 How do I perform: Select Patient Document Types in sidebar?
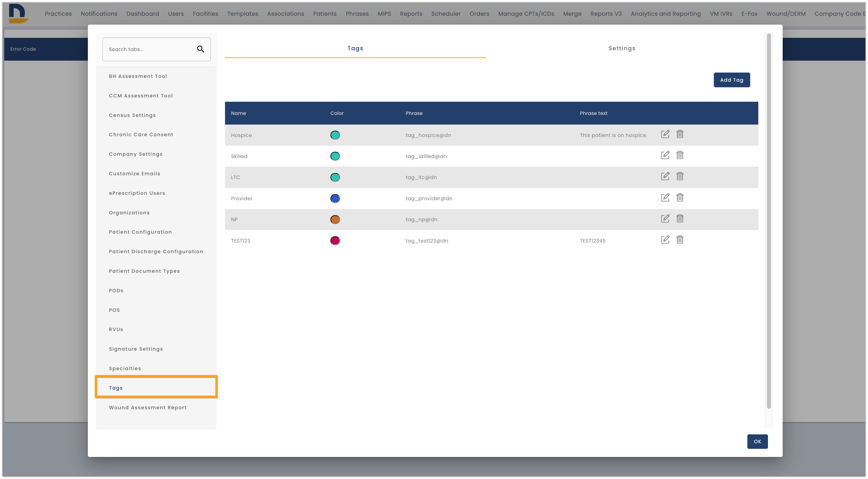coord(144,271)
